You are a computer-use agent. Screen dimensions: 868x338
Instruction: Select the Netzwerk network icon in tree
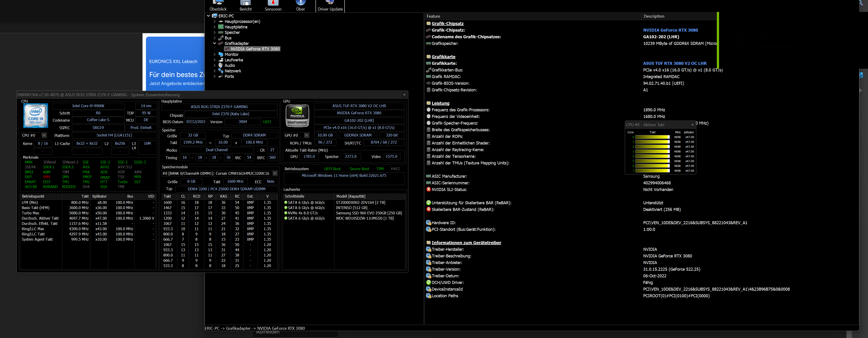221,71
